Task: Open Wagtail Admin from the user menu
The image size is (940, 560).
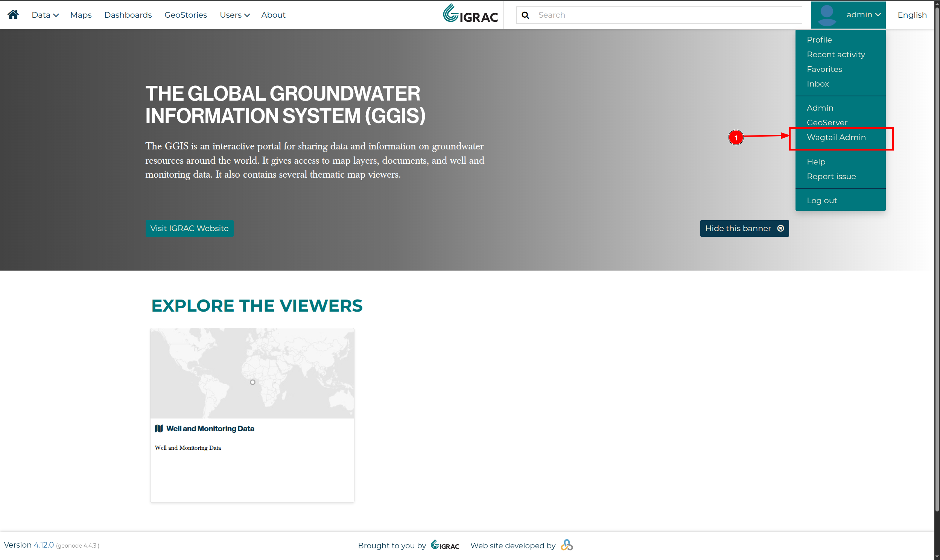Action: pyautogui.click(x=836, y=137)
